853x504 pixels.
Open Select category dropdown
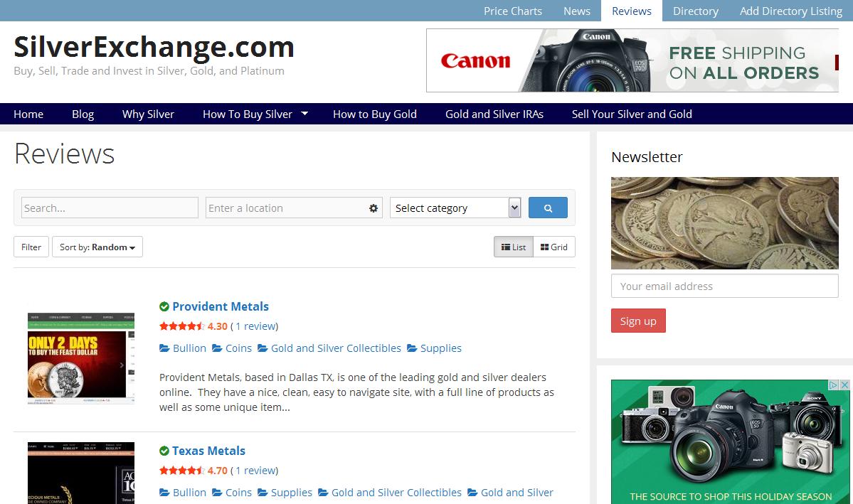coord(455,208)
